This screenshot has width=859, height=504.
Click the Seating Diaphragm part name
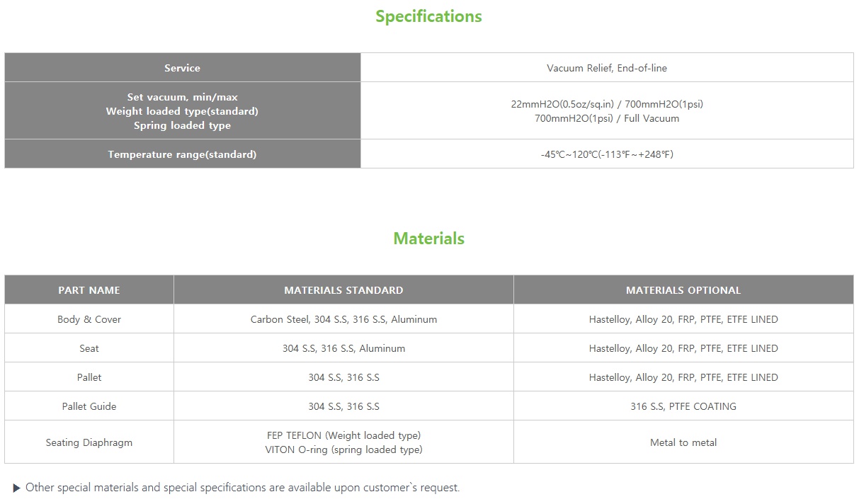tap(89, 442)
